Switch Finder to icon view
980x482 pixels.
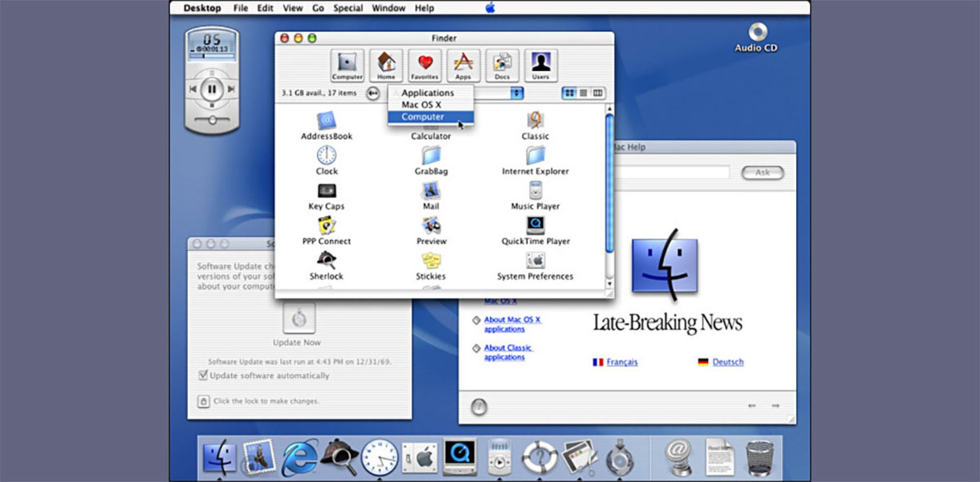569,93
